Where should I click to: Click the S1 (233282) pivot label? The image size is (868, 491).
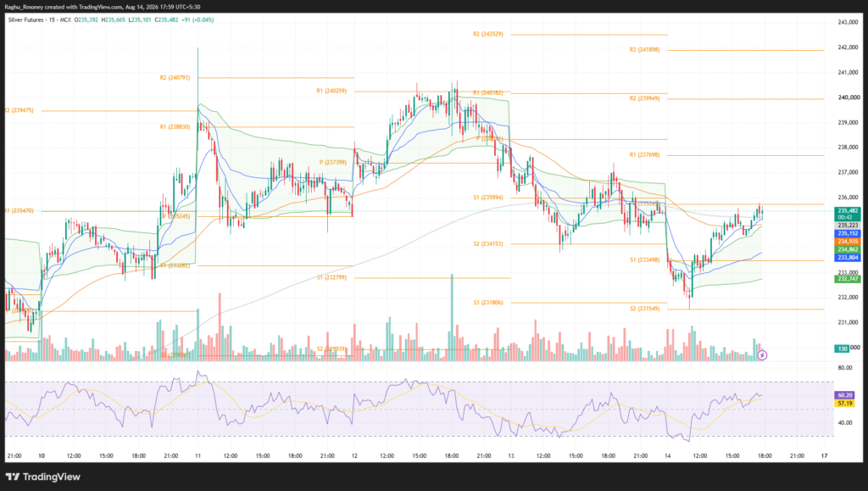click(175, 265)
